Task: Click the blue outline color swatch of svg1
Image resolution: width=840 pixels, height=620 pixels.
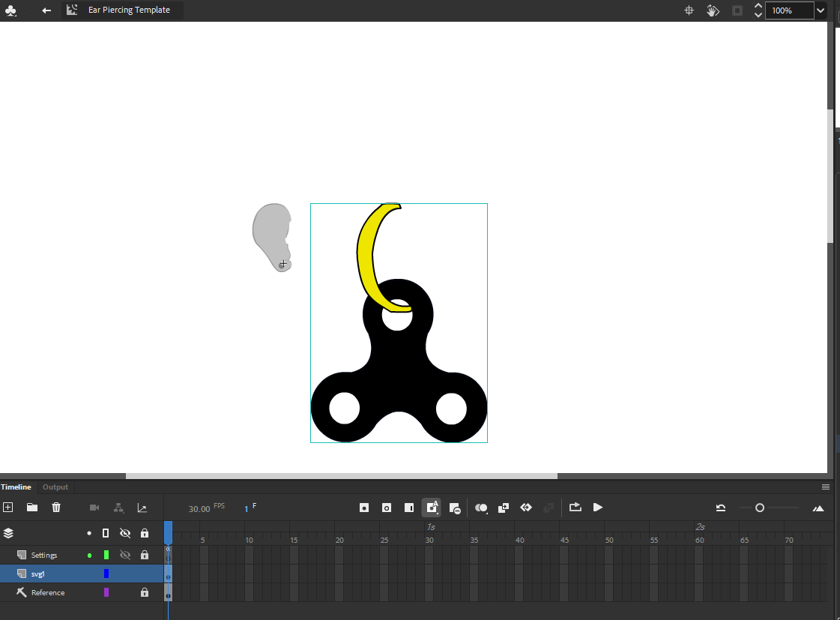Action: tap(106, 574)
